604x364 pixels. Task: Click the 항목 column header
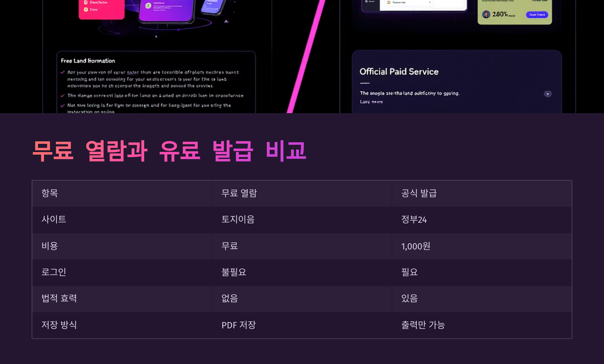50,193
